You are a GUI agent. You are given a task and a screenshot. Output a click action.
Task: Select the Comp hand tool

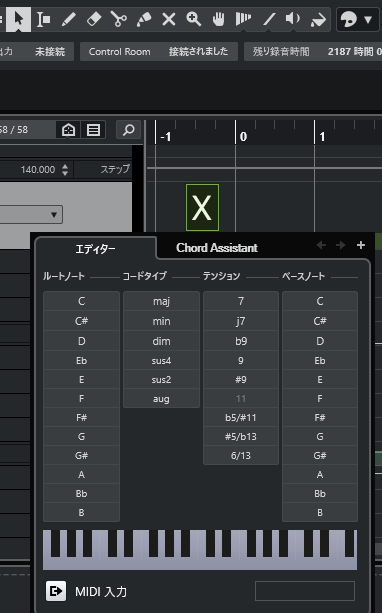[219, 19]
